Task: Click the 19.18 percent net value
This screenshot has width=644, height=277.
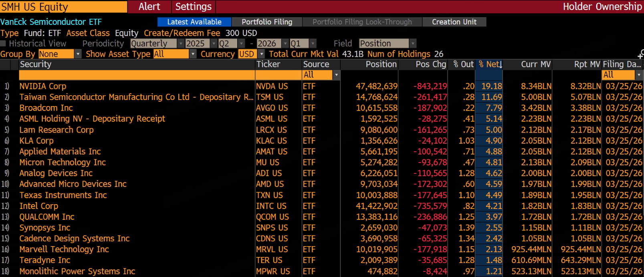Action: pos(492,86)
